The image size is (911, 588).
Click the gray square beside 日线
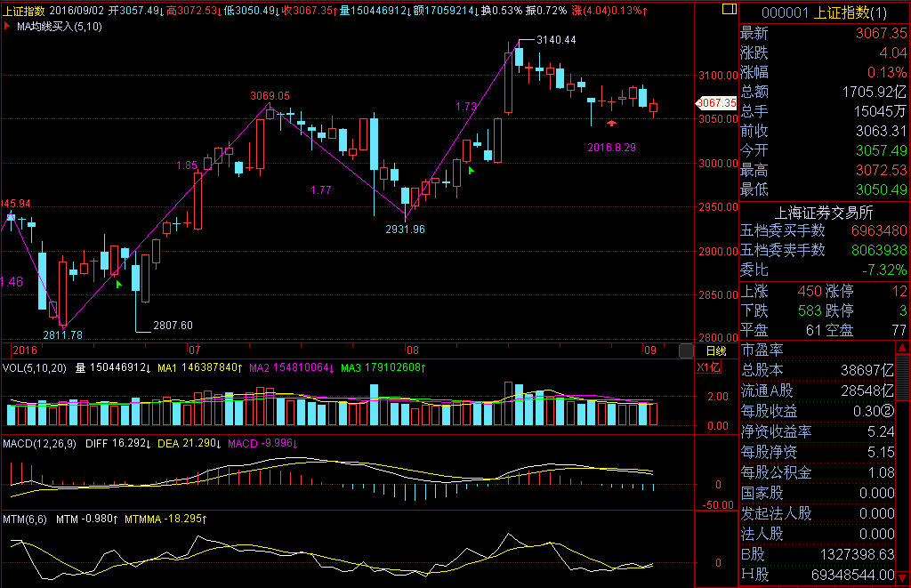click(686, 350)
